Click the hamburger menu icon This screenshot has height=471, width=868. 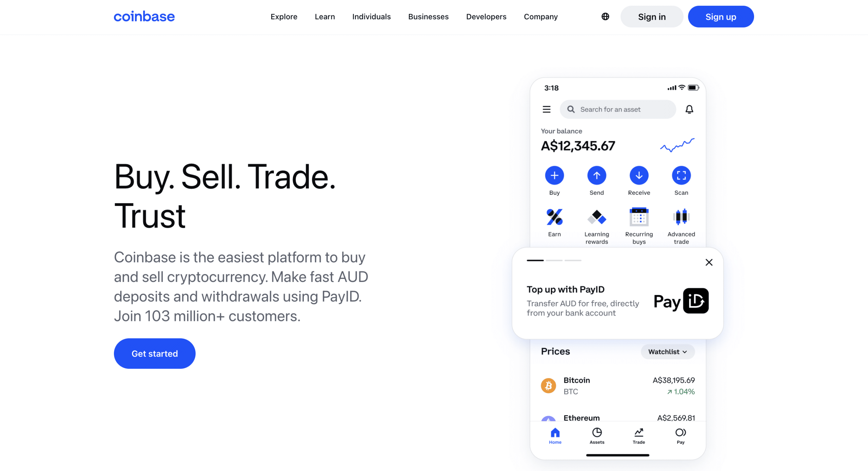coord(547,109)
